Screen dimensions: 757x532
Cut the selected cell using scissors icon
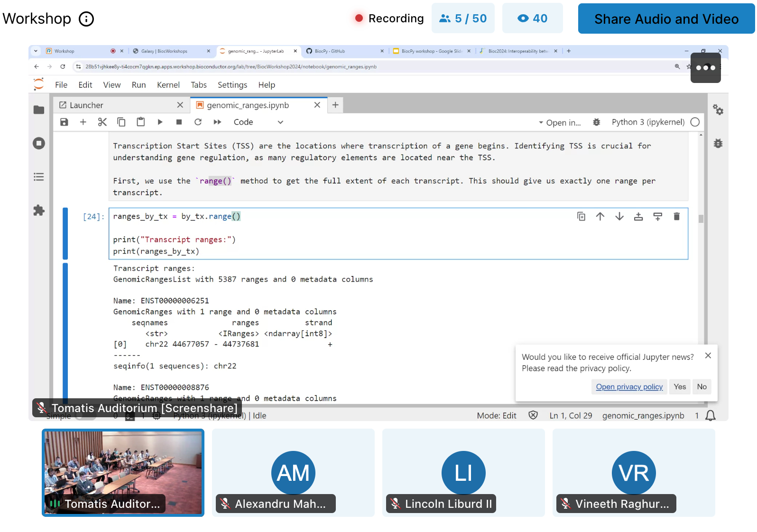click(x=102, y=122)
